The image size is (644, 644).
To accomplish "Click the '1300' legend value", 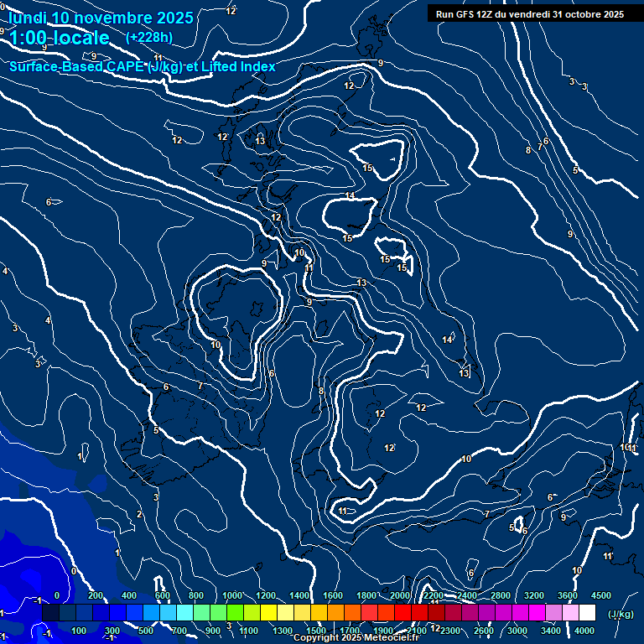I will [x=283, y=631].
